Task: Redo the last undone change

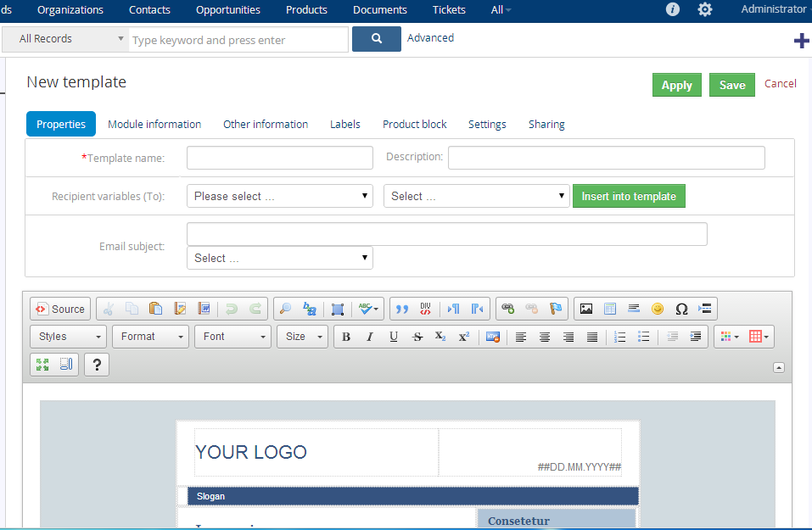Action: coord(255,309)
